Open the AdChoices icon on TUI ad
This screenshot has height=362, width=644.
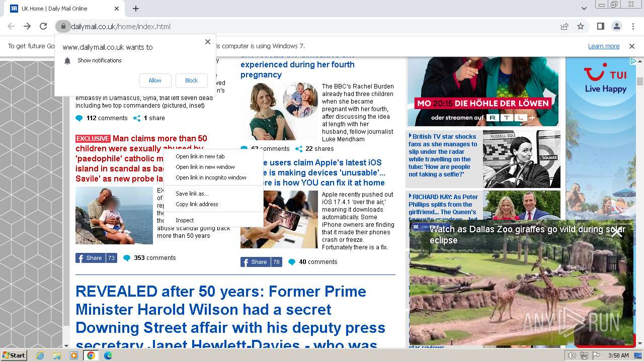click(x=632, y=61)
